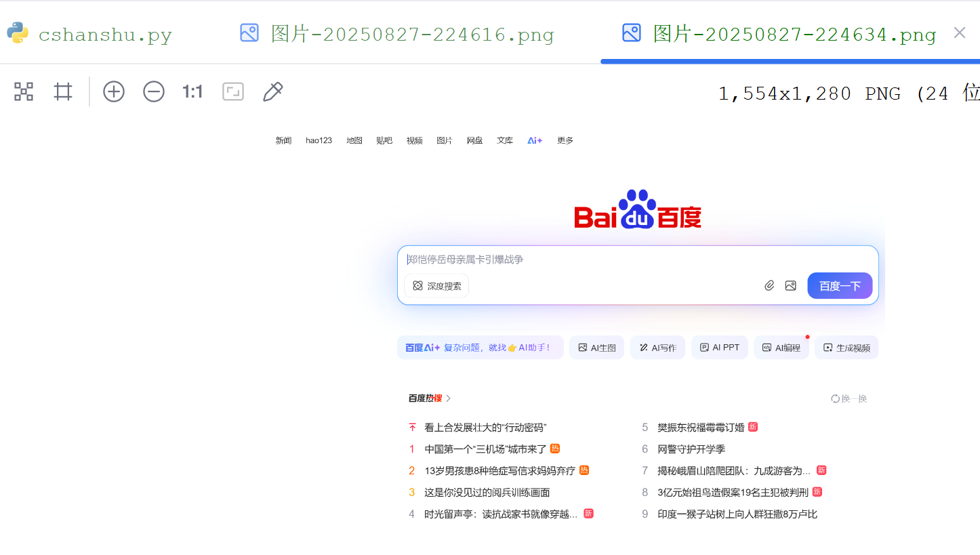
Task: Click hot topic 樊振东祝福霉霉订婚
Action: 701,428
